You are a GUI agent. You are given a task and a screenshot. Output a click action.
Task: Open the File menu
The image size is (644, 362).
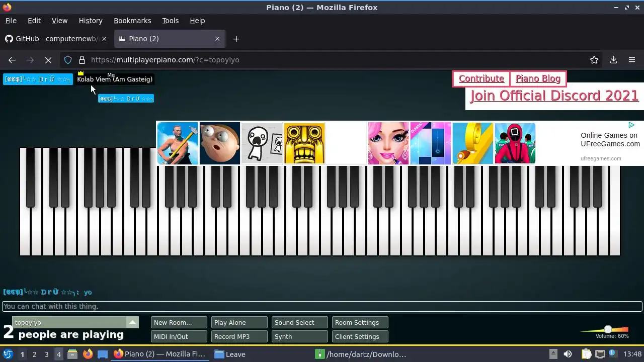pos(11,21)
